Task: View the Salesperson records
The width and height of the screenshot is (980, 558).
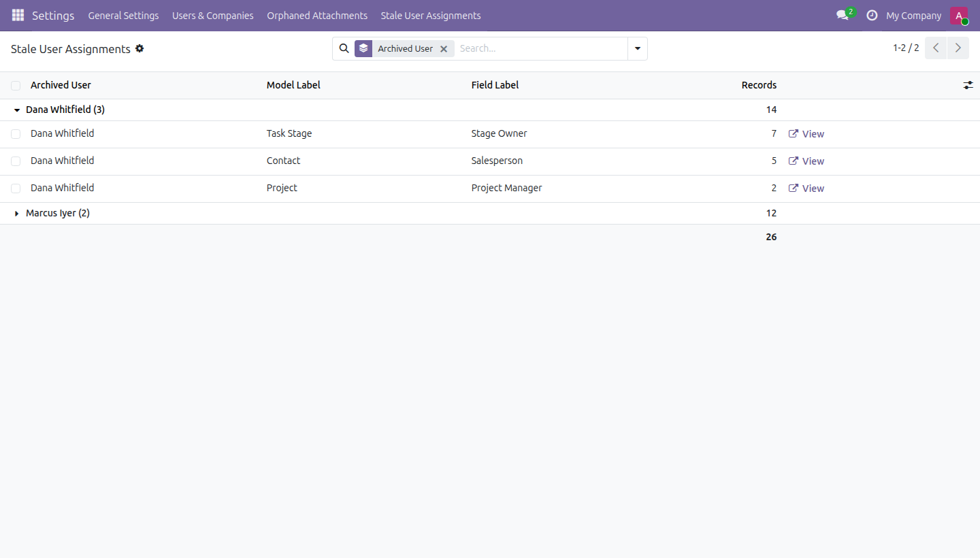Action: [x=806, y=161]
